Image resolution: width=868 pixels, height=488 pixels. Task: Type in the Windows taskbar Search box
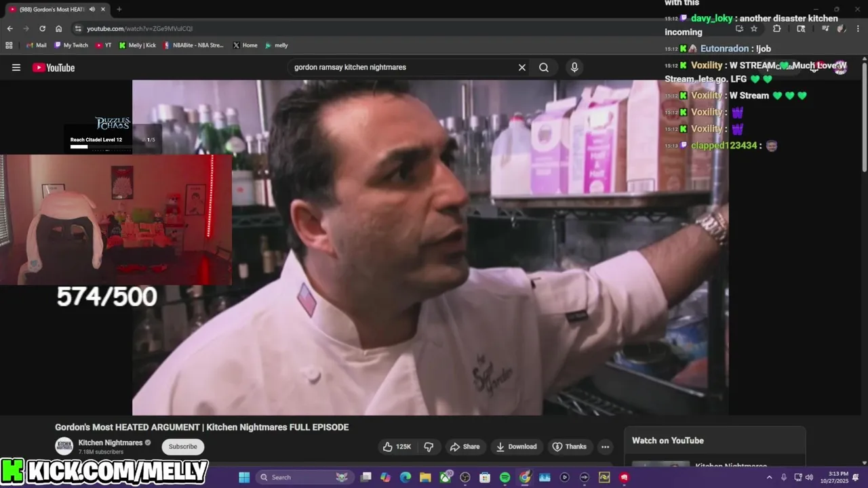click(307, 477)
